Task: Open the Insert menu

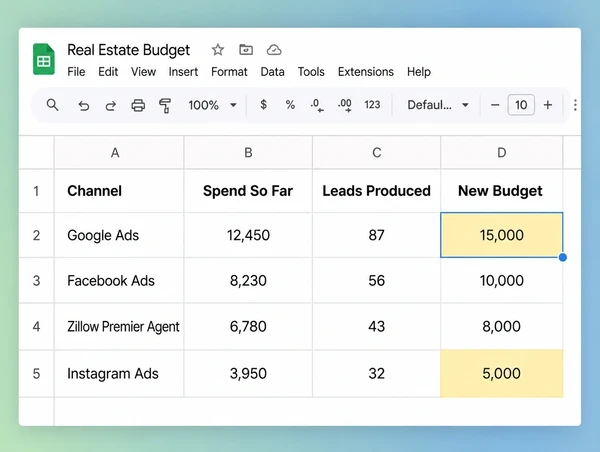Action: pos(183,72)
